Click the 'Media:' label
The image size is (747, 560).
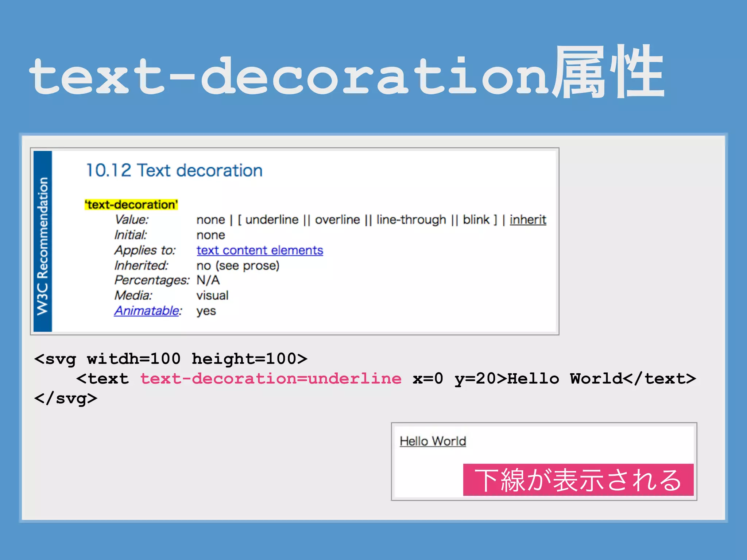tap(133, 295)
